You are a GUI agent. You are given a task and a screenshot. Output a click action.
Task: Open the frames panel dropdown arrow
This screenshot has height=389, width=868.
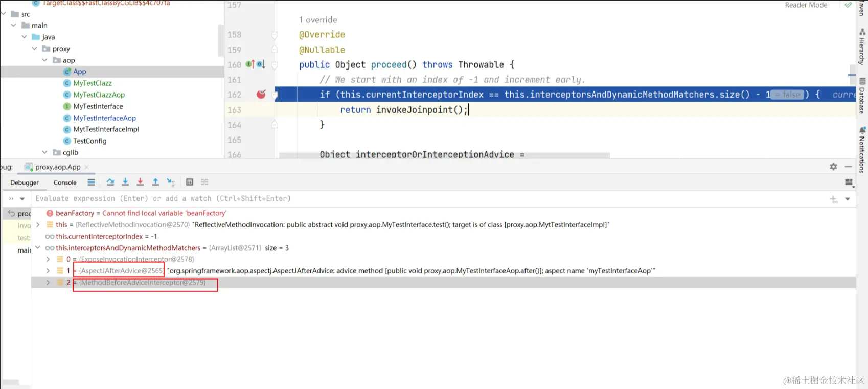click(22, 199)
